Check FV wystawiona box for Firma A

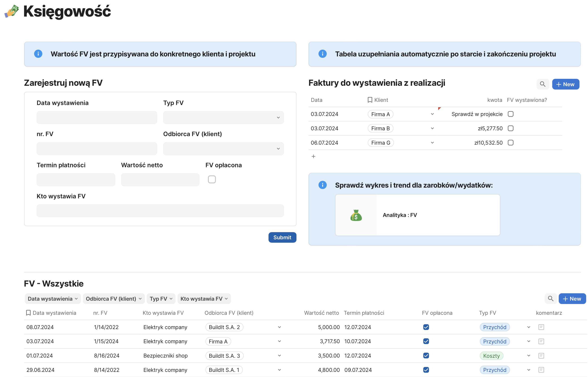click(510, 114)
